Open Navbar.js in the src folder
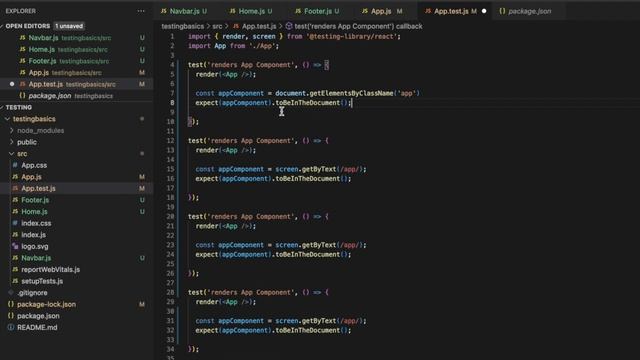Image resolution: width=640 pixels, height=360 pixels. 36,258
